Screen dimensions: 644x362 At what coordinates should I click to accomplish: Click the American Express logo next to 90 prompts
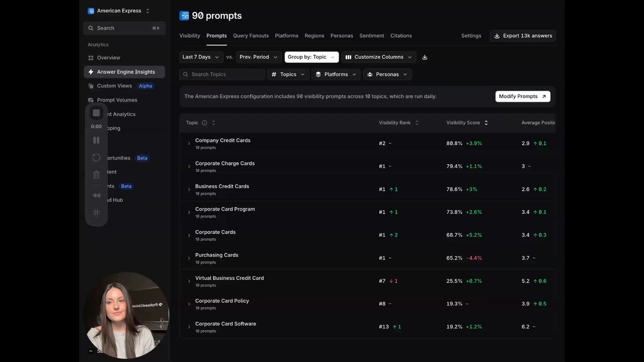(184, 16)
